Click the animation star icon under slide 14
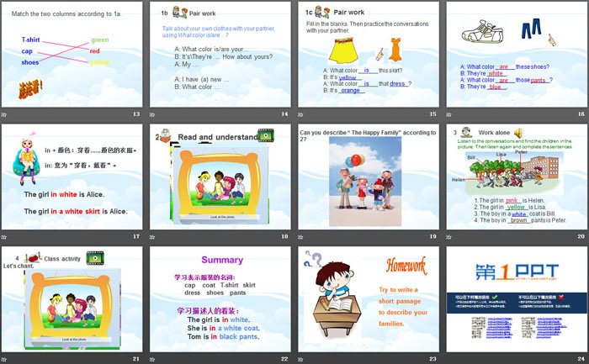 [x=152, y=114]
